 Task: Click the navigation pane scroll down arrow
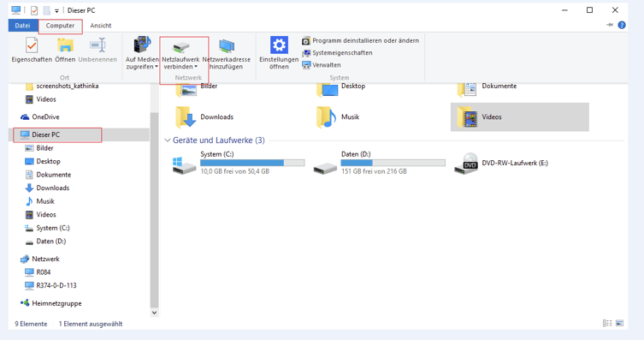click(154, 313)
